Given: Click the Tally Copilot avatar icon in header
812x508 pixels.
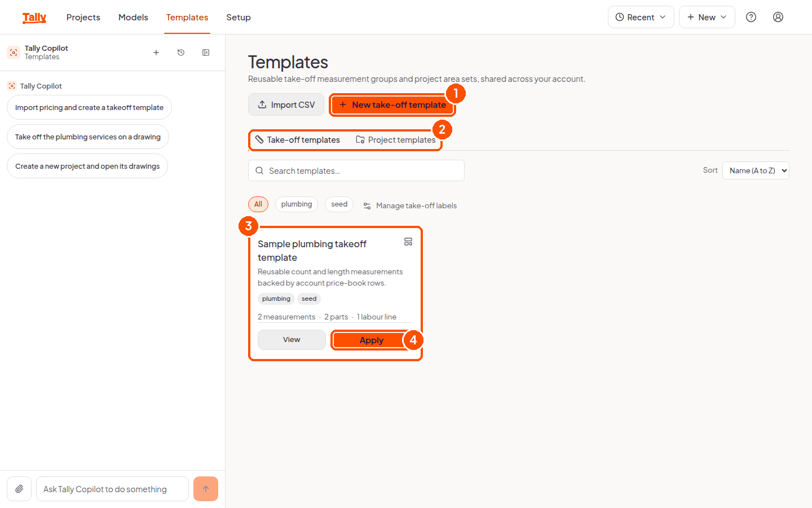Looking at the screenshot, I should [x=14, y=52].
